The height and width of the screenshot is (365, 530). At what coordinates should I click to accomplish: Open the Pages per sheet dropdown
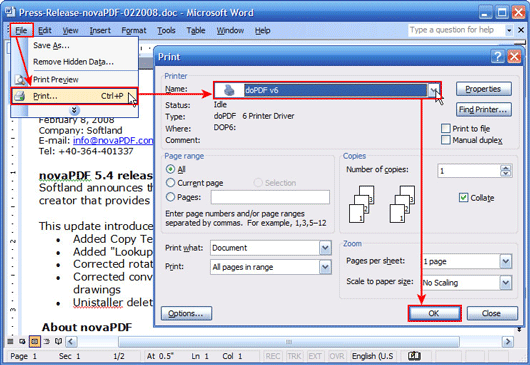506,261
